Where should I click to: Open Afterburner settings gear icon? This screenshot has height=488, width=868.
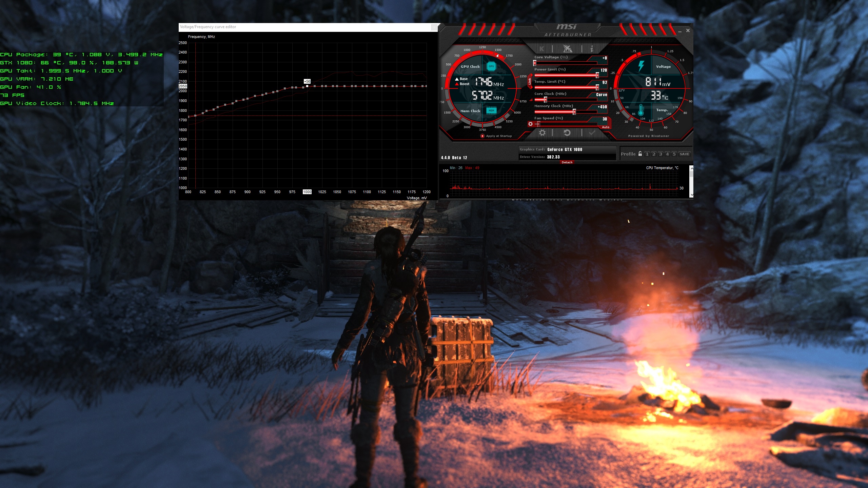[x=542, y=133]
